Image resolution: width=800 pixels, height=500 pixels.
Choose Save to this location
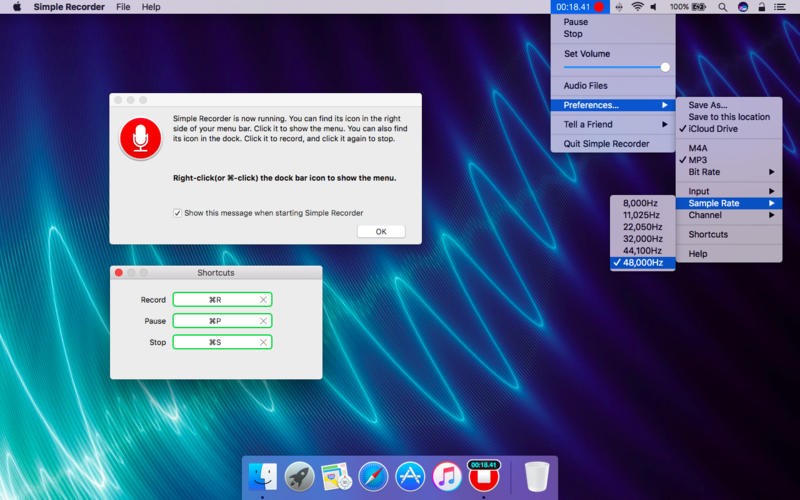[x=729, y=117]
